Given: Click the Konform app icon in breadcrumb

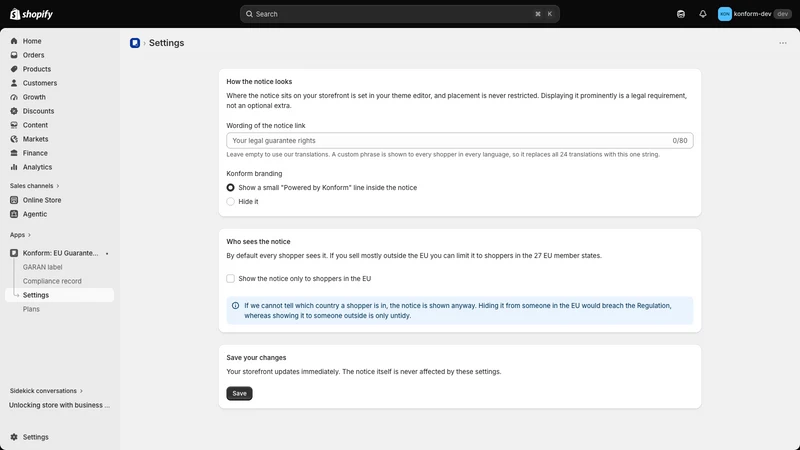Looking at the screenshot, I should 135,43.
